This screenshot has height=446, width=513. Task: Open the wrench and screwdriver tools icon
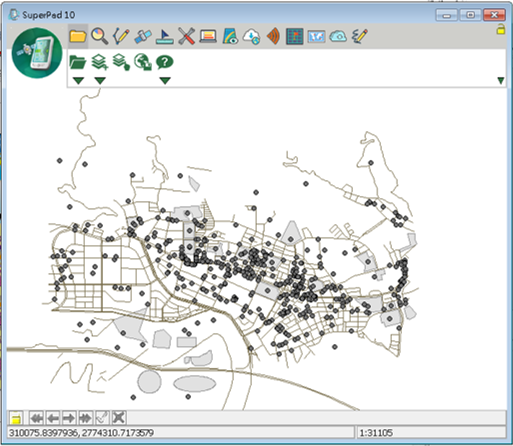(186, 36)
